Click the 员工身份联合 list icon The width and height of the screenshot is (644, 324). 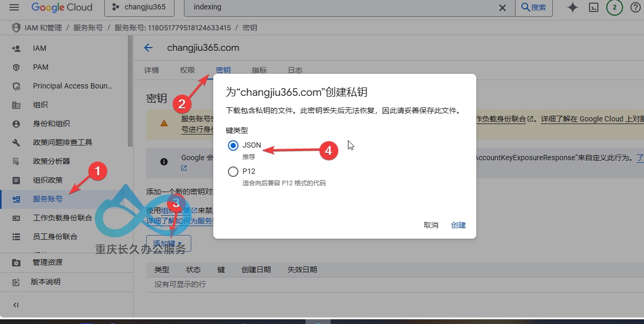[16, 237]
